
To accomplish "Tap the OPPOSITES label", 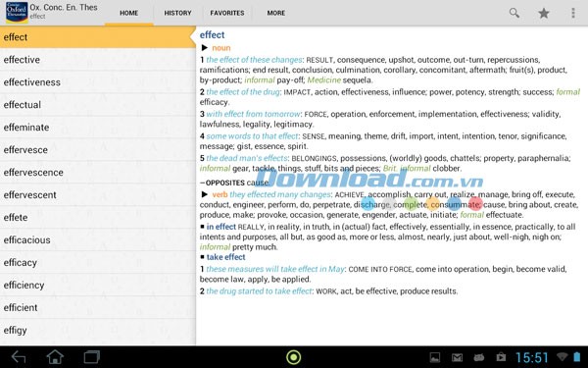I will click(225, 183).
